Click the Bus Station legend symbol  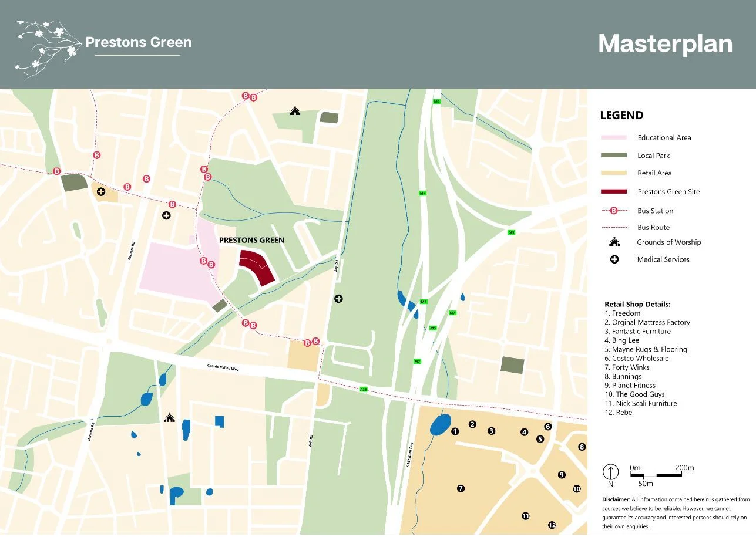(614, 211)
